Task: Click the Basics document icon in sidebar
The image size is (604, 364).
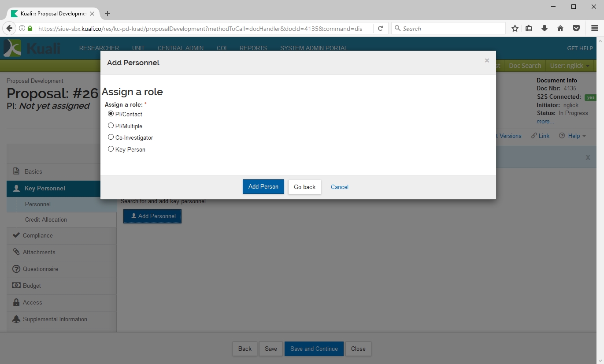Action: click(x=16, y=171)
